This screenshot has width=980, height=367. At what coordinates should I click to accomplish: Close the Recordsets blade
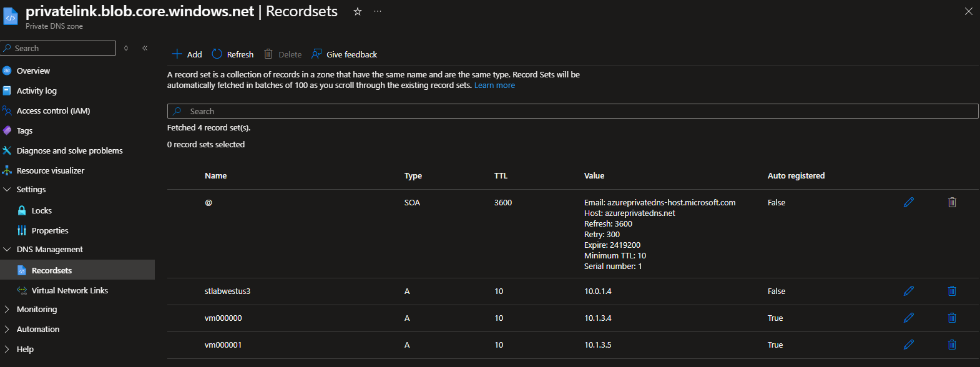969,11
